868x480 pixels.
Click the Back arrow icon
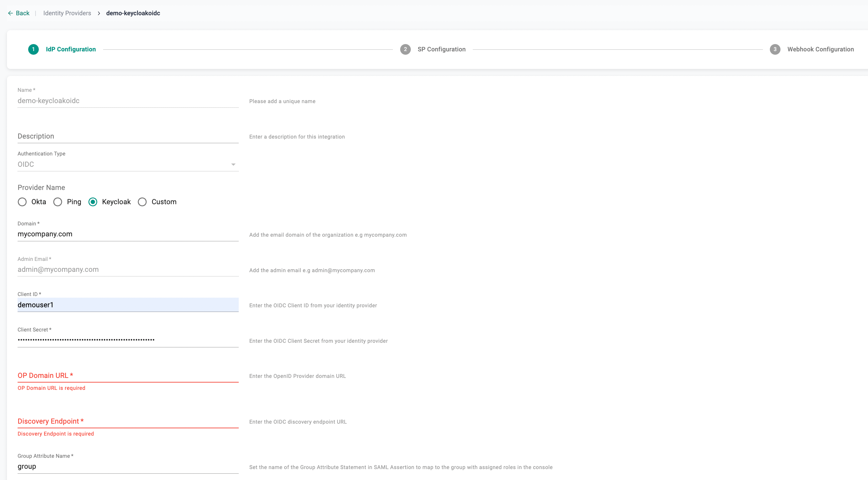coord(11,13)
